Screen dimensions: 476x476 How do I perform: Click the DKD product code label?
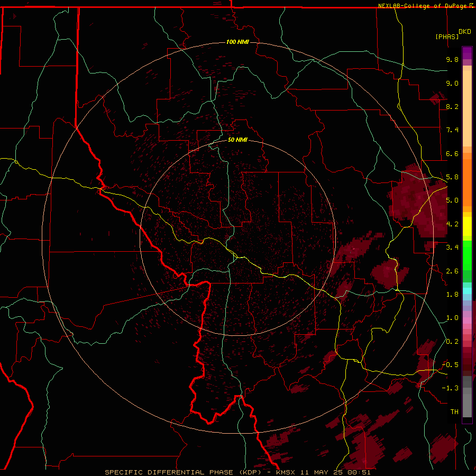(x=465, y=32)
